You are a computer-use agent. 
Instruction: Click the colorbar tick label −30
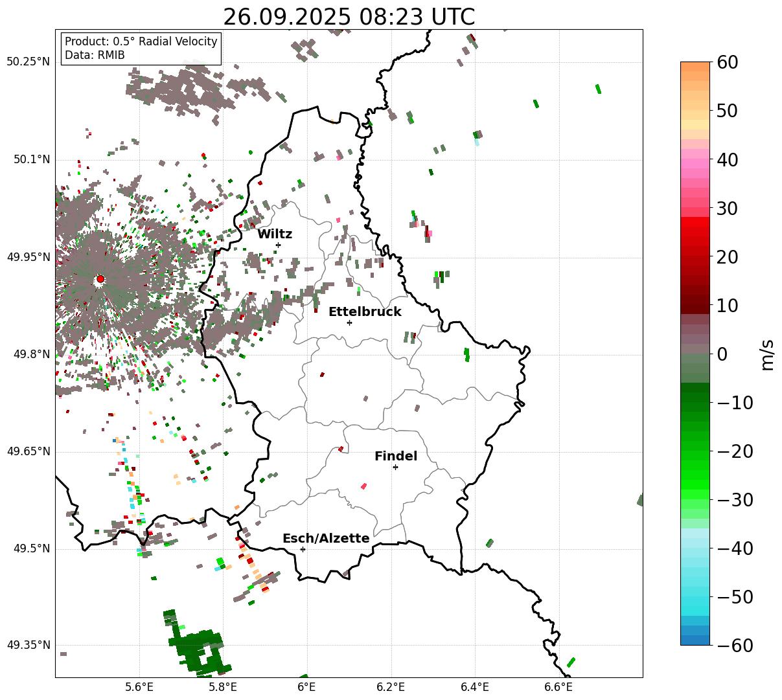pos(734,500)
